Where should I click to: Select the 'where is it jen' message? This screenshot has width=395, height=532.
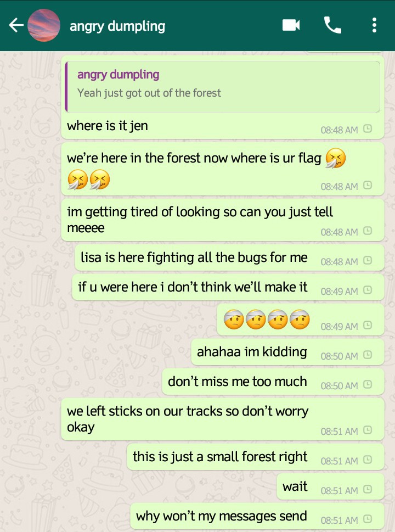click(x=222, y=98)
